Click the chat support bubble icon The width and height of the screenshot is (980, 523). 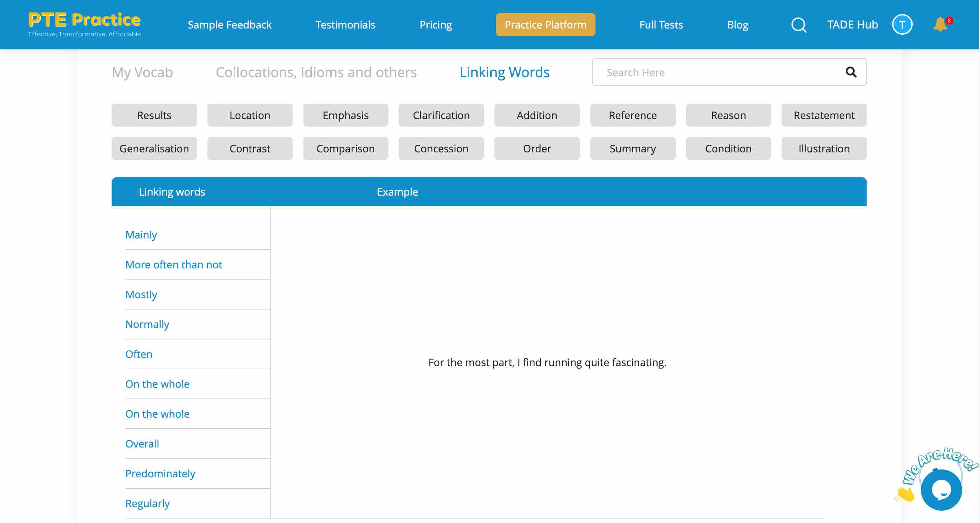pyautogui.click(x=941, y=491)
